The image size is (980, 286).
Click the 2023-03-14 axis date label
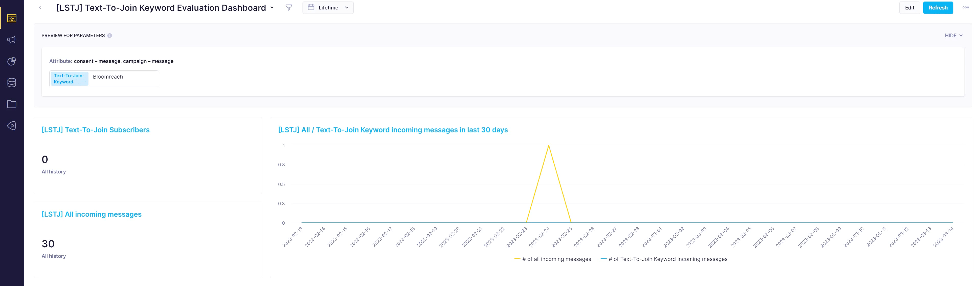coord(944,237)
